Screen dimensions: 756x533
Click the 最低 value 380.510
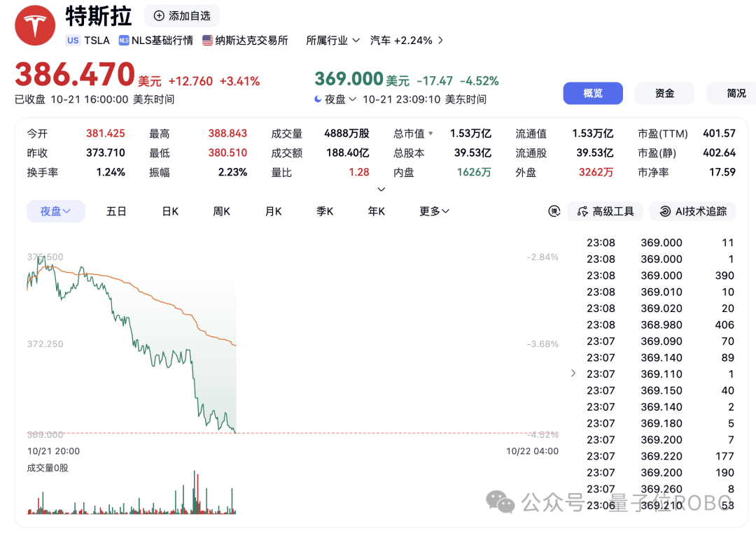[x=227, y=152]
